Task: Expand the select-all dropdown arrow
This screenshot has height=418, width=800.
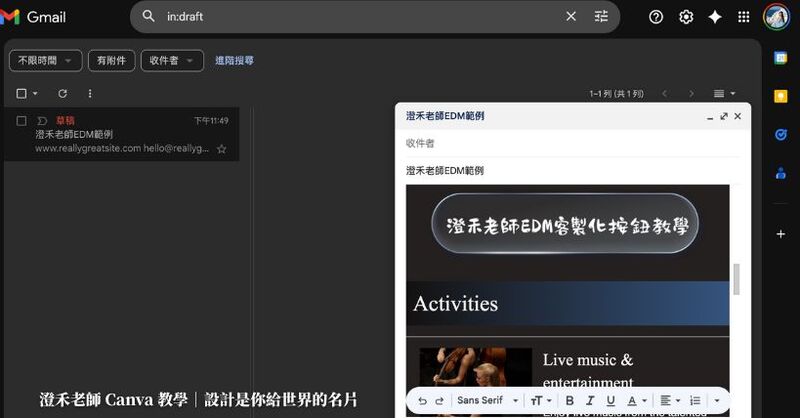Action: point(35,93)
